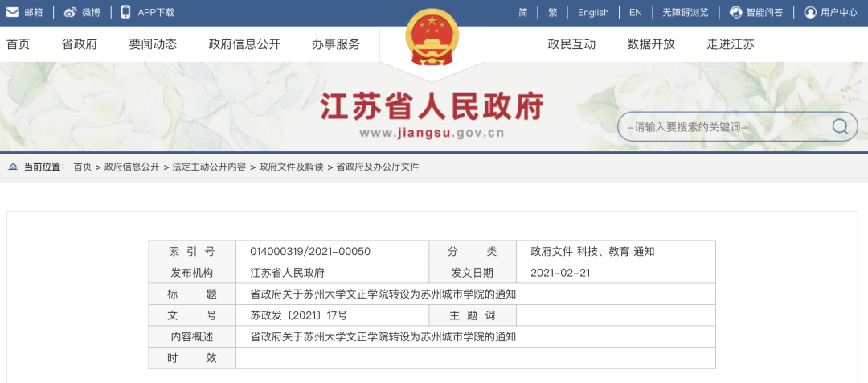
Task: Open the 微博 link
Action: [x=92, y=12]
